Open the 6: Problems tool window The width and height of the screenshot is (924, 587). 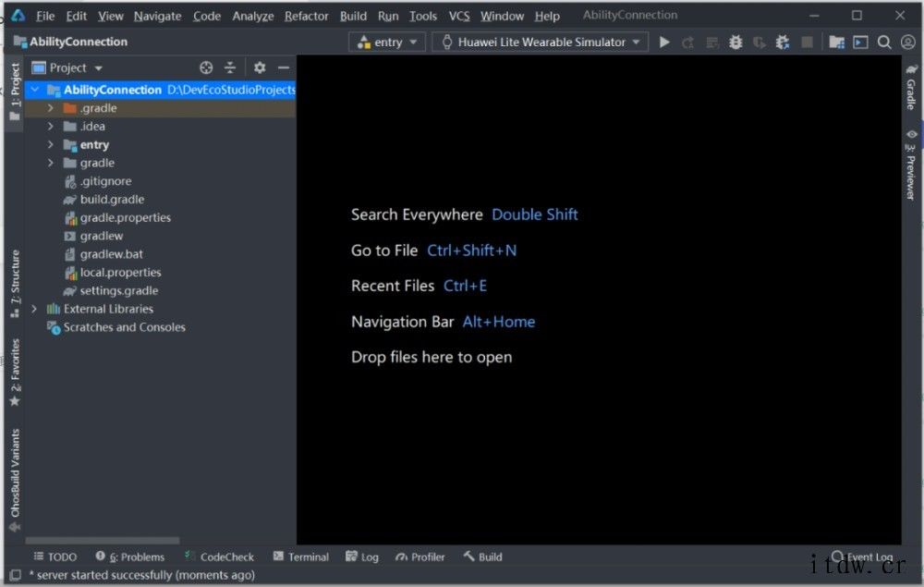129,556
